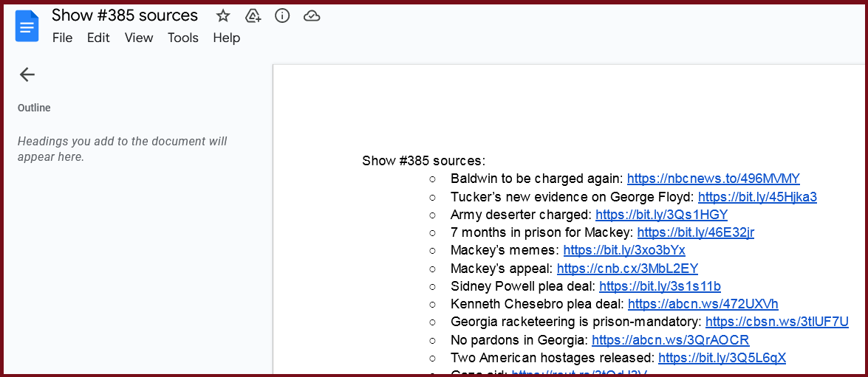Click the 'Baldwin to be charged again' text
Image resolution: width=868 pixels, height=377 pixels.
[x=537, y=179]
